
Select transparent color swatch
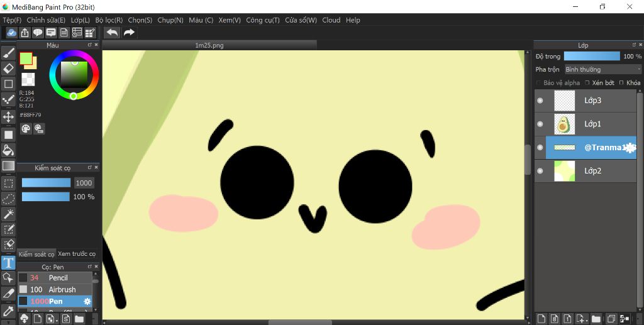(28, 79)
